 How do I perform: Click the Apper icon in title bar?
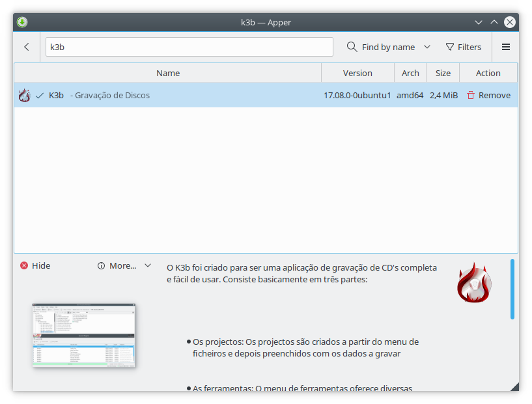pyautogui.click(x=22, y=22)
